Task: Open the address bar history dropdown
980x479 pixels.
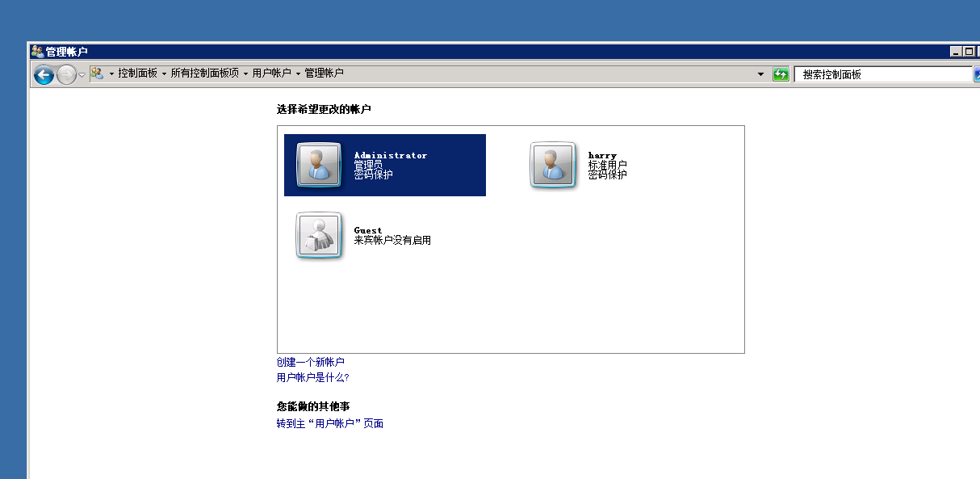Action: (760, 74)
